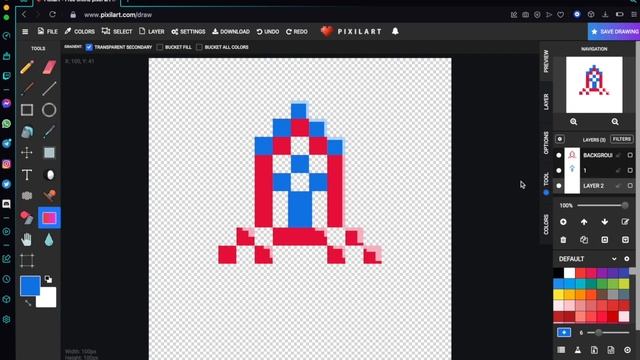The height and width of the screenshot is (360, 640).
Task: Click the Pixilart logo
Action: pyautogui.click(x=351, y=31)
